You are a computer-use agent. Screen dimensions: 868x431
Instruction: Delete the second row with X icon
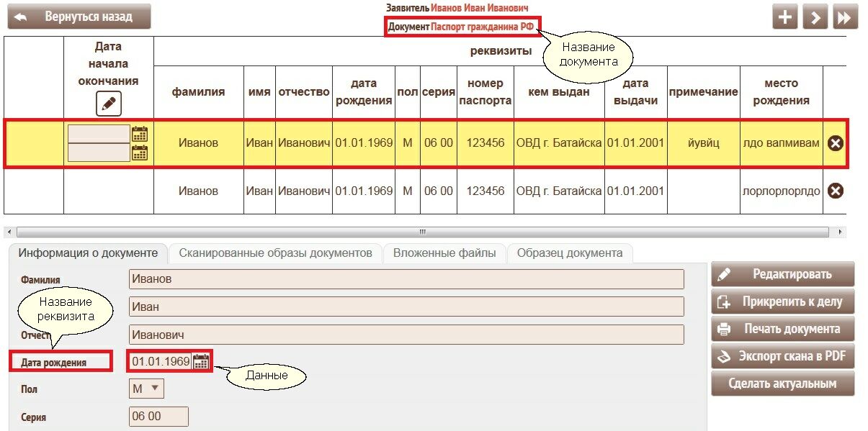(x=835, y=191)
